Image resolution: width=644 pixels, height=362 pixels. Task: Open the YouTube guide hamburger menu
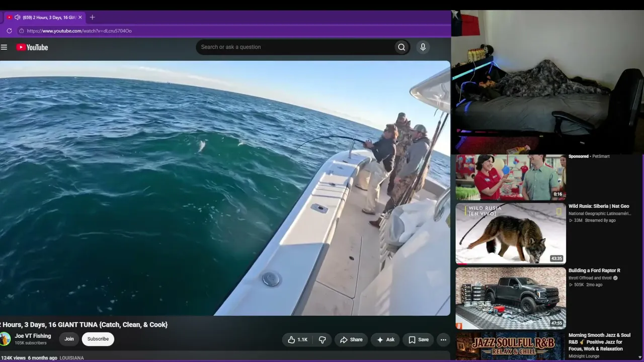coord(4,47)
